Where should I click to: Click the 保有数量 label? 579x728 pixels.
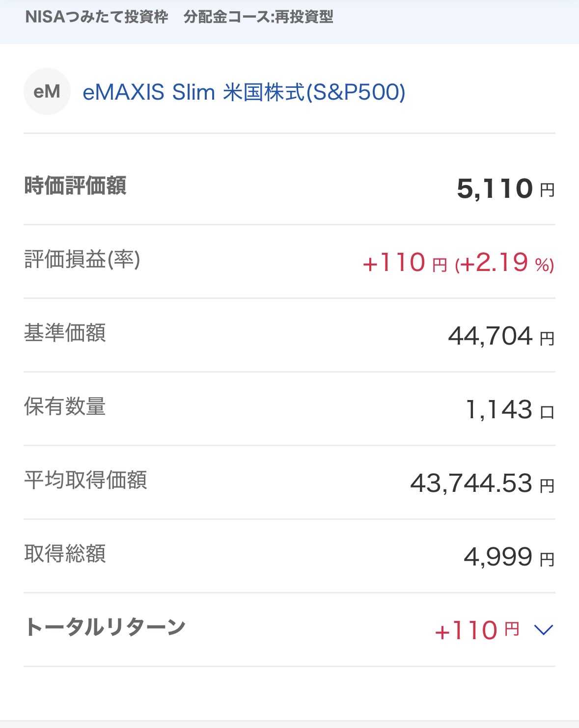click(x=65, y=406)
